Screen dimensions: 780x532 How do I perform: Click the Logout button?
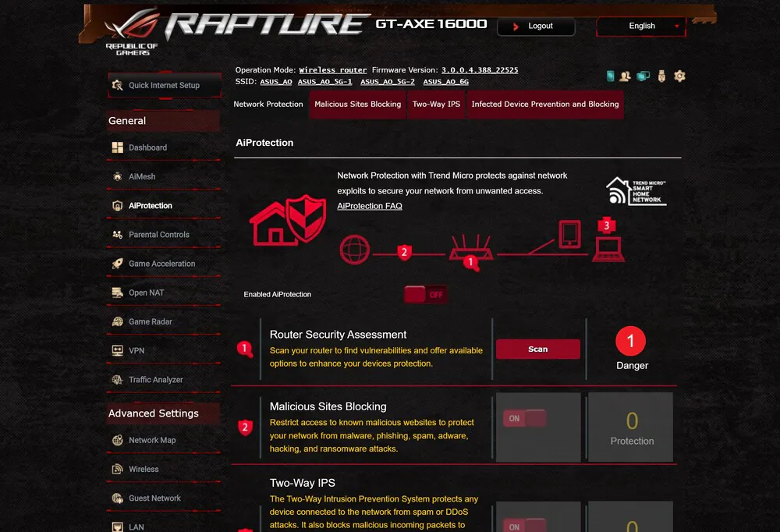537,26
